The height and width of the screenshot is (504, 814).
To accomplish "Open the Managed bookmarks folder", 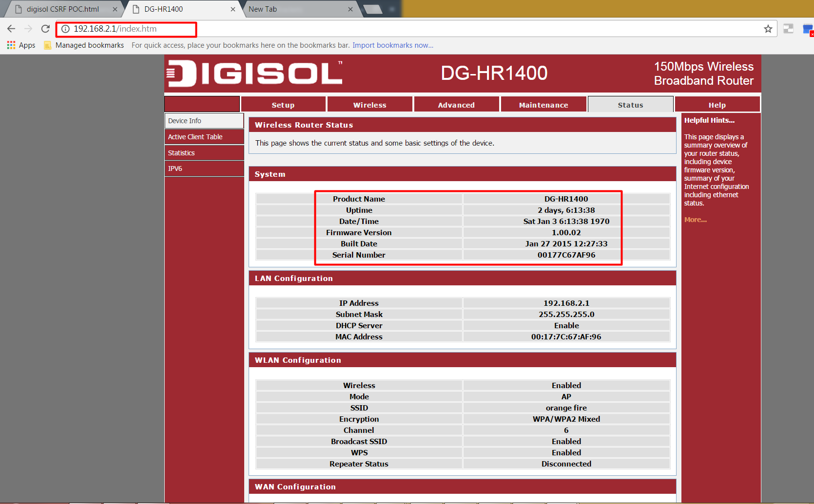I will pos(84,45).
